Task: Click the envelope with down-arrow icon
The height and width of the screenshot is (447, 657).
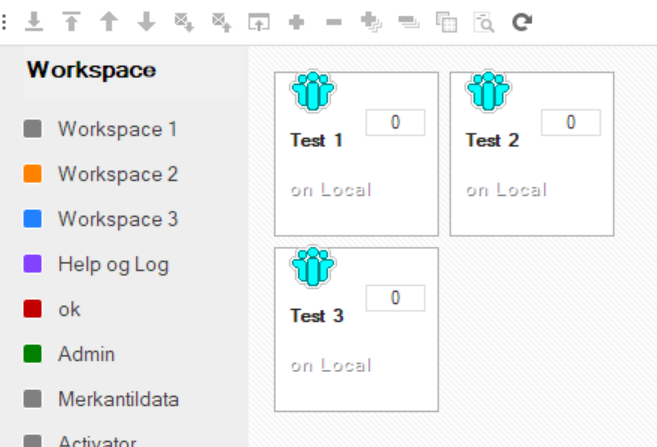Action: coord(184,22)
